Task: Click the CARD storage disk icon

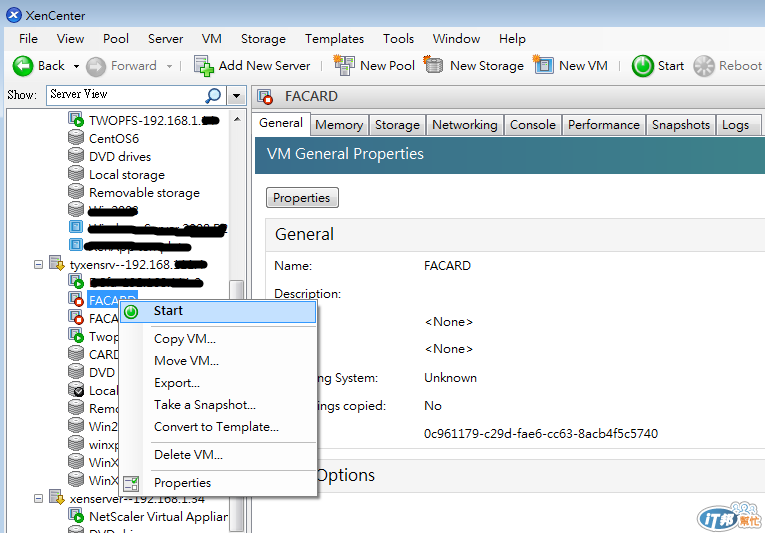Action: pyautogui.click(x=76, y=353)
